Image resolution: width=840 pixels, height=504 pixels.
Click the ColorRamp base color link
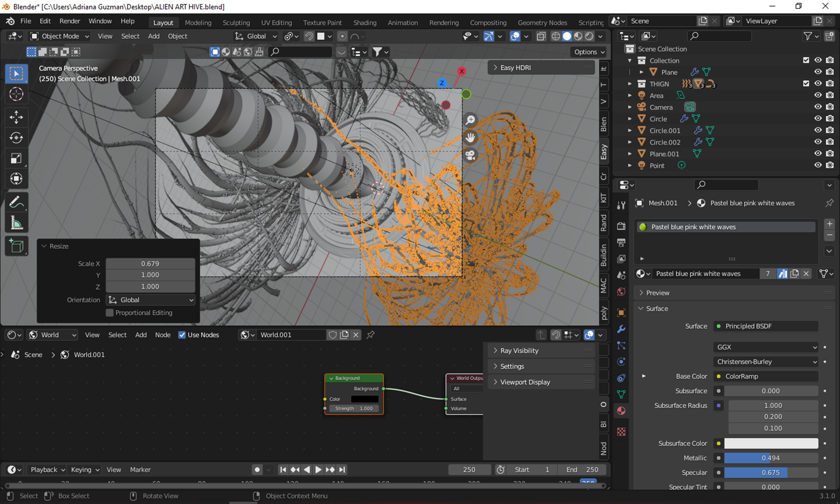coord(766,377)
